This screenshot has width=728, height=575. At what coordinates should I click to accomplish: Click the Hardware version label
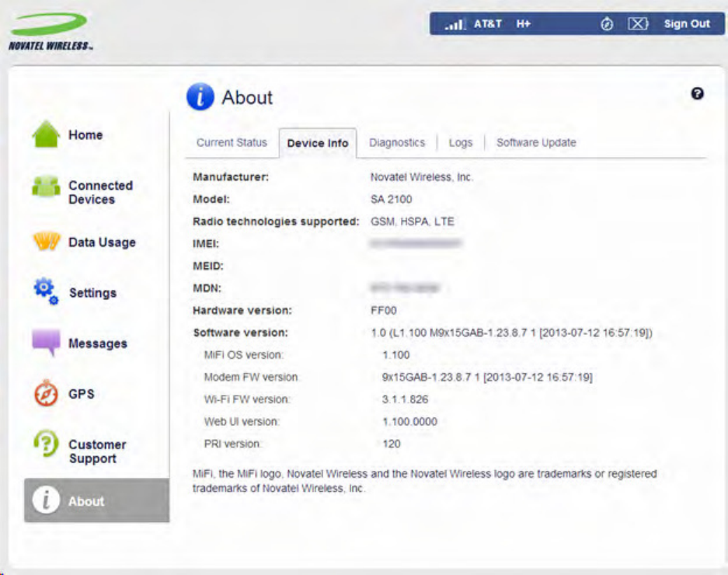[x=242, y=310]
